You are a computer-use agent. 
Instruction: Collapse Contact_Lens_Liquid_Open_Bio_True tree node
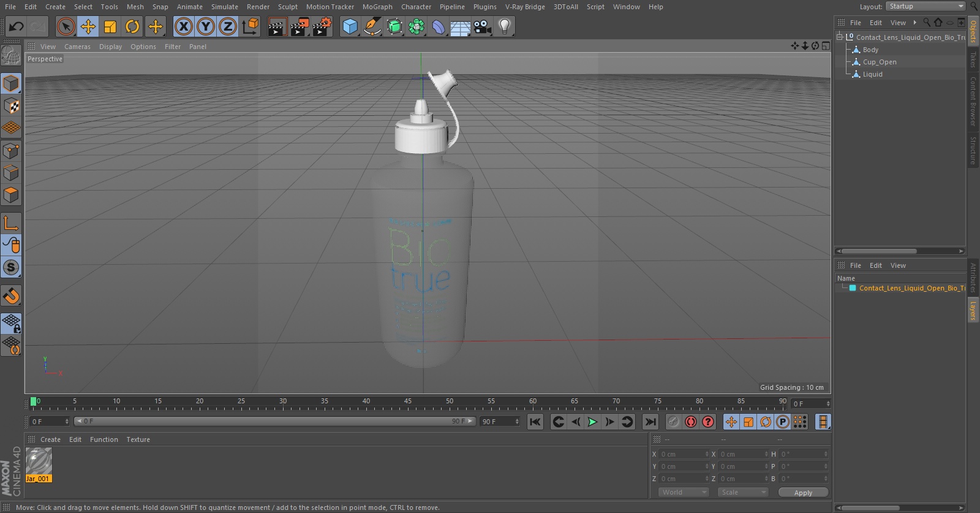point(840,37)
